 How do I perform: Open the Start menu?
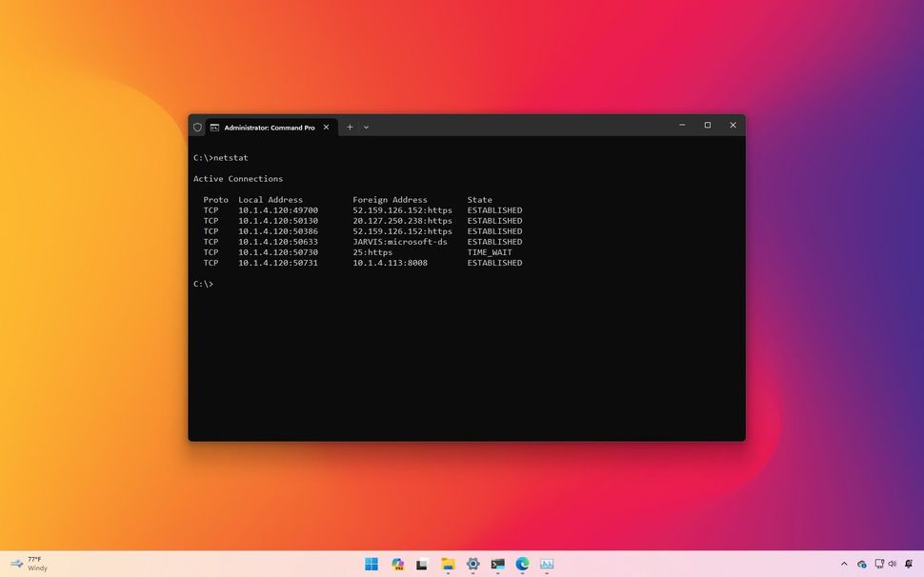click(x=372, y=564)
